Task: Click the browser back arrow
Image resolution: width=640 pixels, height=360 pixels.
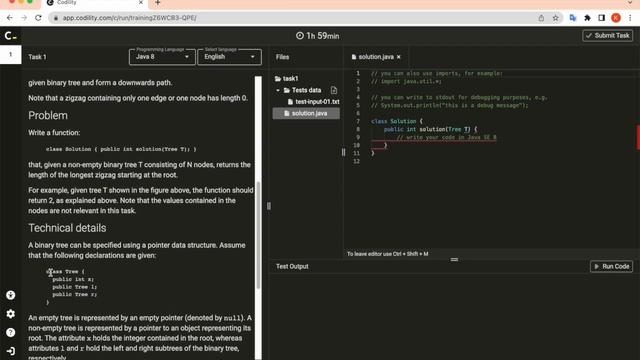Action: coord(10,18)
